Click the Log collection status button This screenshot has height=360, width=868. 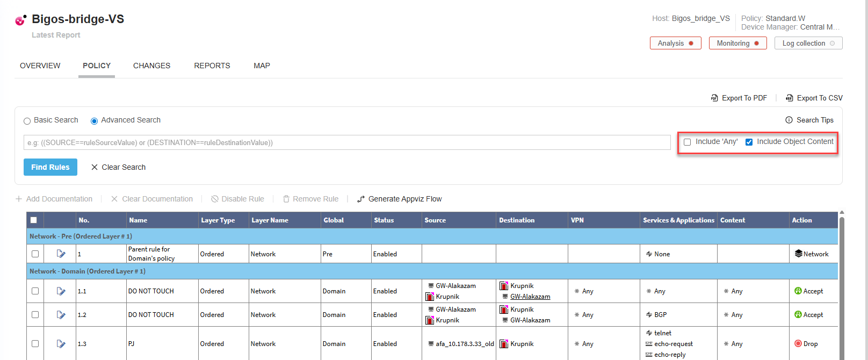pyautogui.click(x=808, y=44)
